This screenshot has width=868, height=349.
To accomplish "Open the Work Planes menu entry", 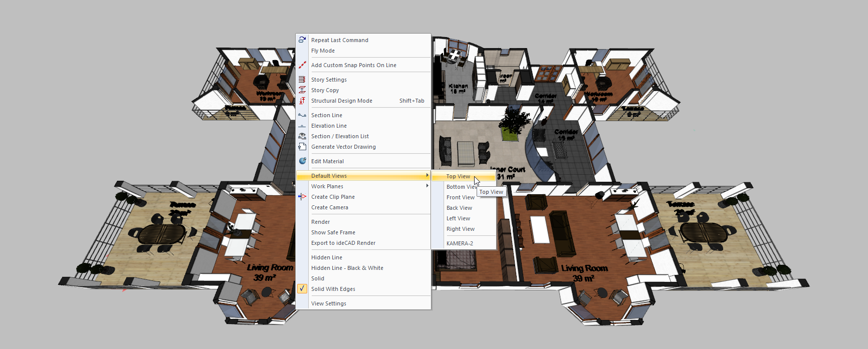I will 363,186.
